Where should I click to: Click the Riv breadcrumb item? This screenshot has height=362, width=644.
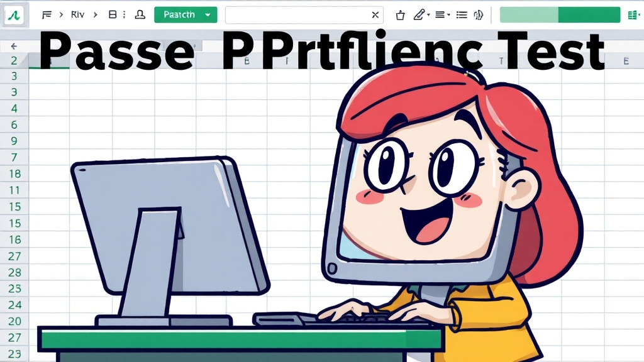coord(77,14)
